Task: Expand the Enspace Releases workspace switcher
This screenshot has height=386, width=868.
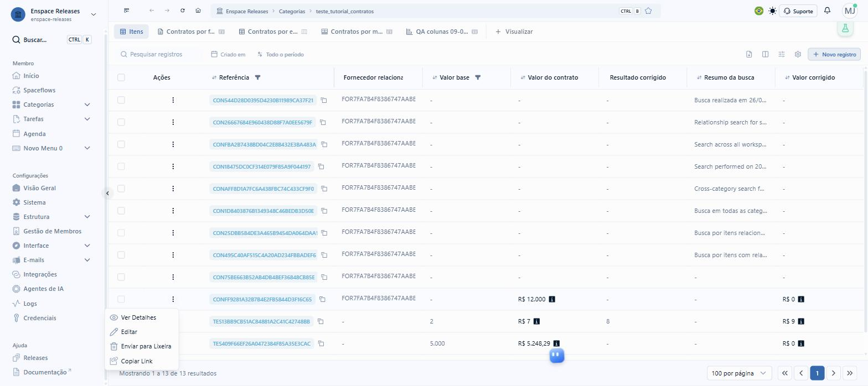Action: [x=93, y=14]
